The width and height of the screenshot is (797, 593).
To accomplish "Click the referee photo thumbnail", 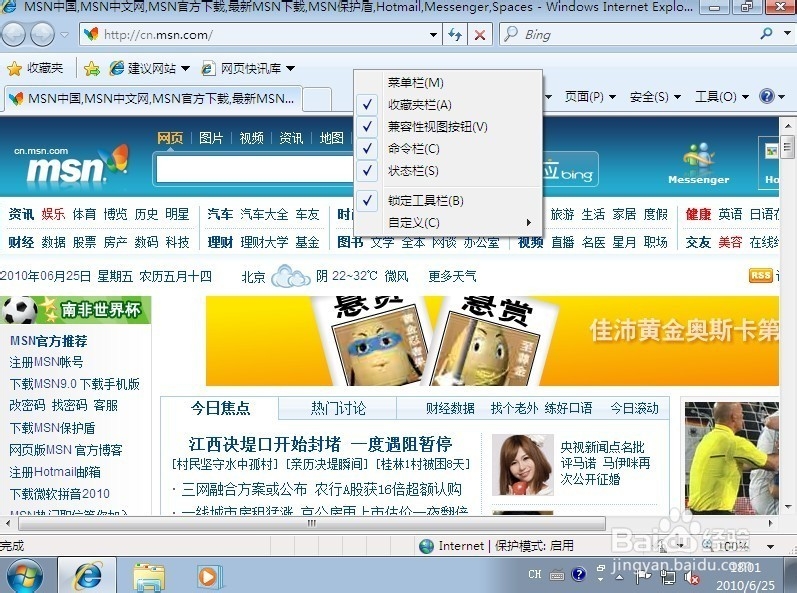I will tap(731, 458).
